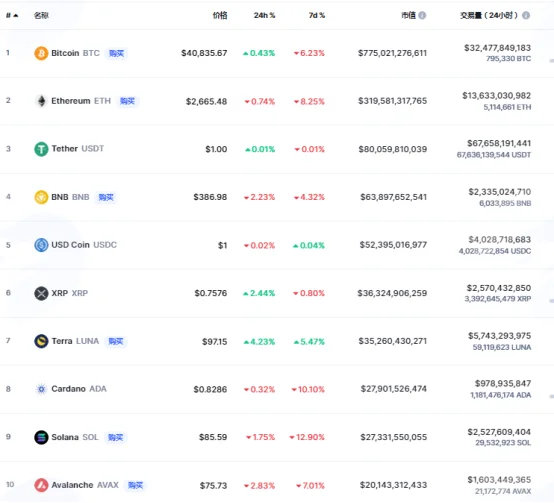This screenshot has height=503, width=554.
Task: Click the buy button next to Ethereum ETH
Action: (127, 101)
